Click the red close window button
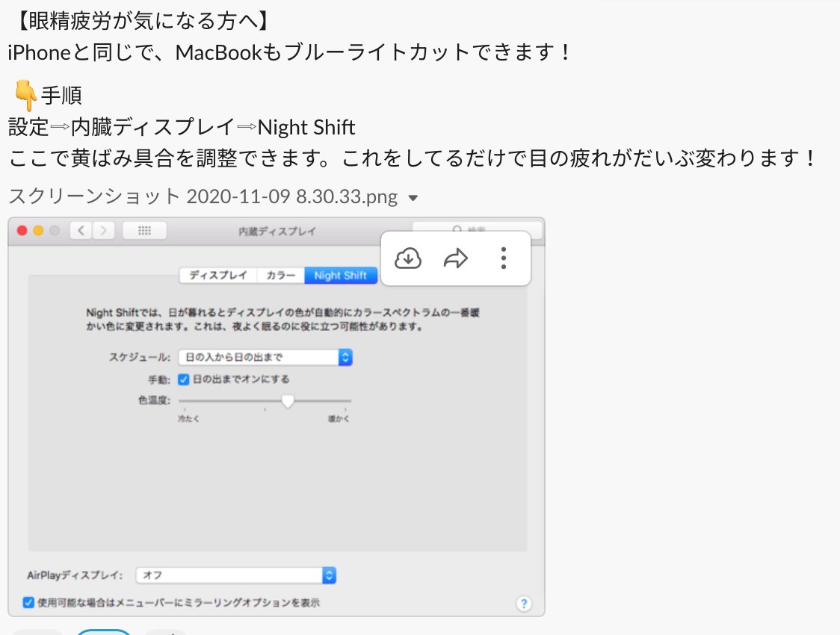This screenshot has width=840, height=635. 22,231
